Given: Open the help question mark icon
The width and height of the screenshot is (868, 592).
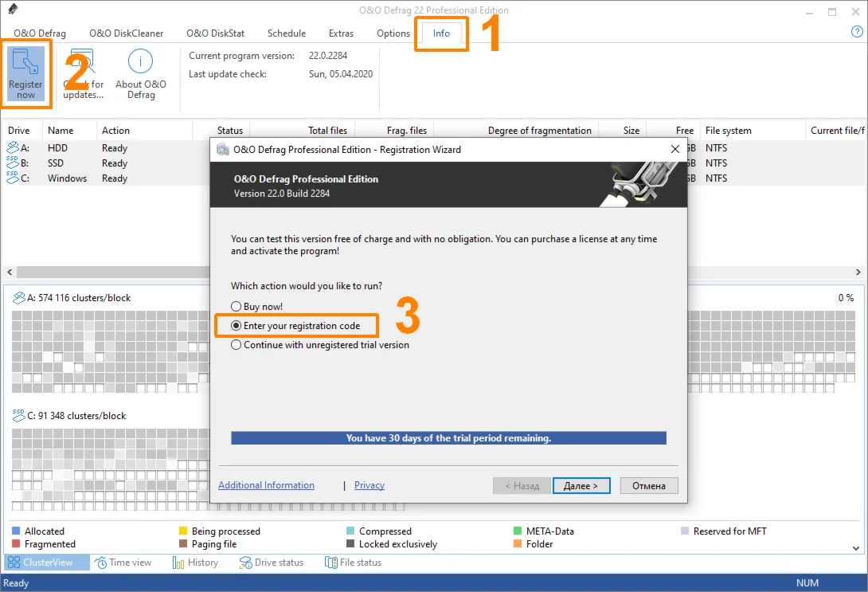Looking at the screenshot, I should [x=857, y=32].
